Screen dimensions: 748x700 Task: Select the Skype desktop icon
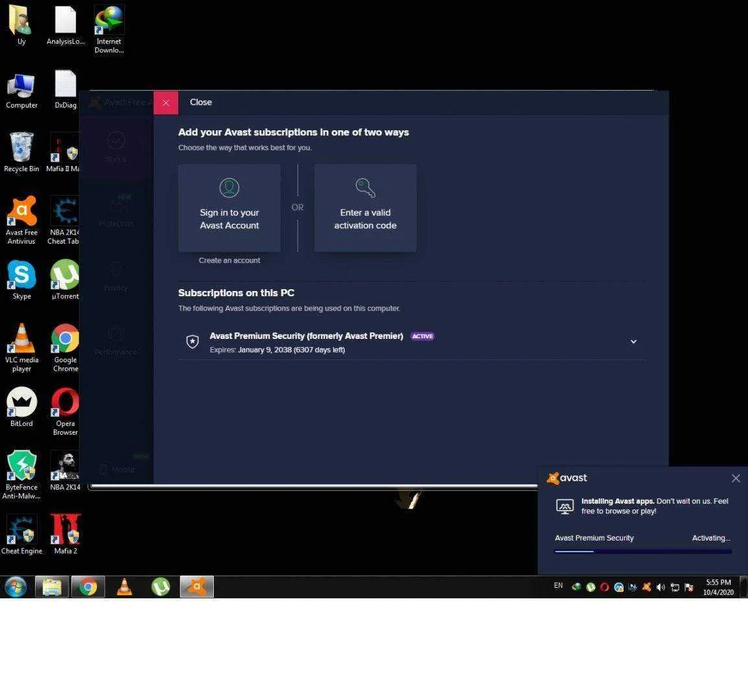[21, 279]
